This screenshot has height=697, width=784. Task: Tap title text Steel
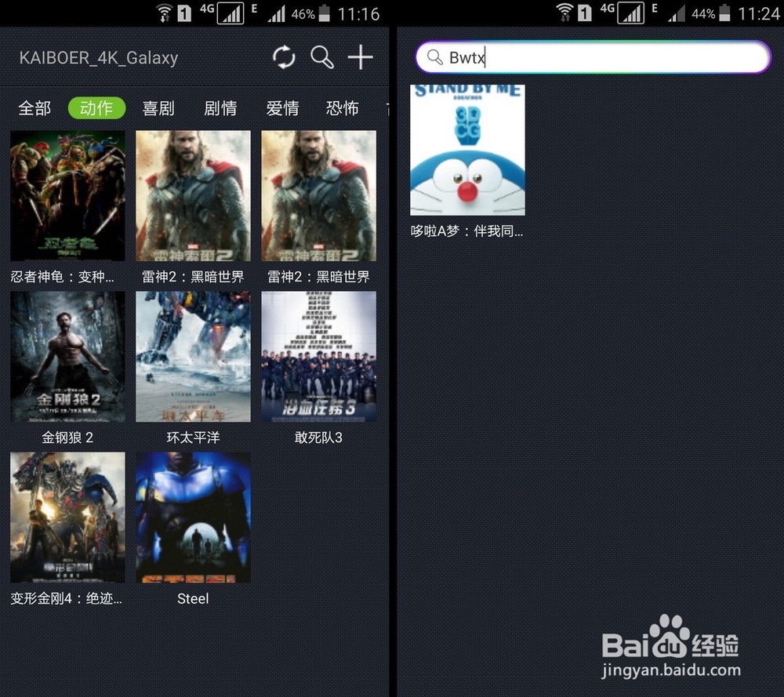click(193, 598)
